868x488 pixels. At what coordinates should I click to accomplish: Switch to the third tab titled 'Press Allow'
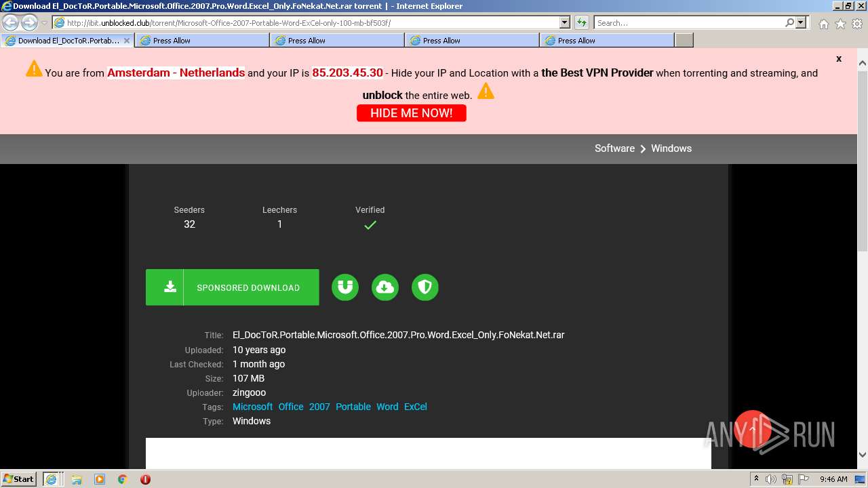[337, 41]
